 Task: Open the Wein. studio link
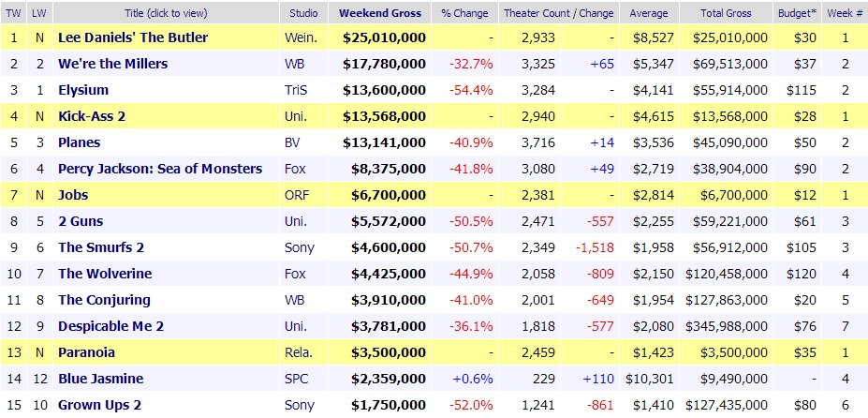tap(300, 37)
